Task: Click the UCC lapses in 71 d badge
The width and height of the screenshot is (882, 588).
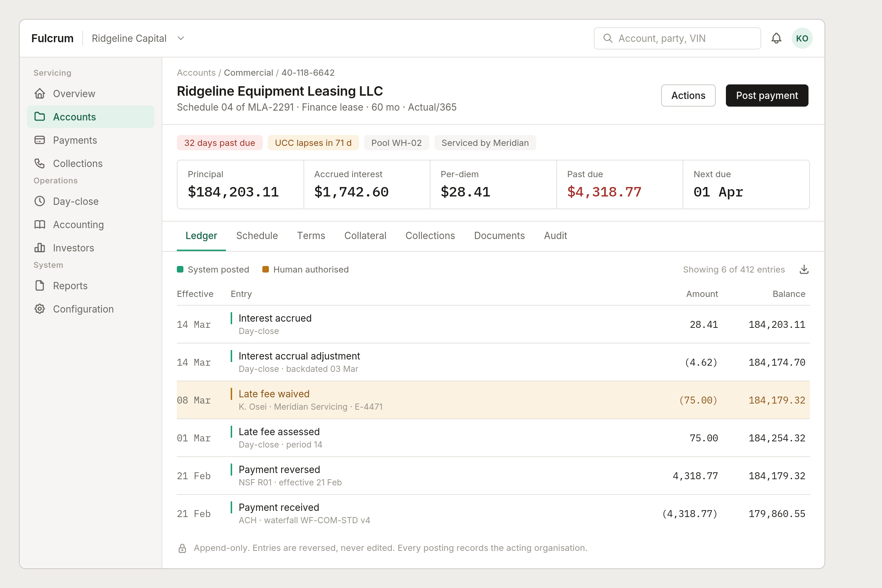Action: tap(313, 143)
